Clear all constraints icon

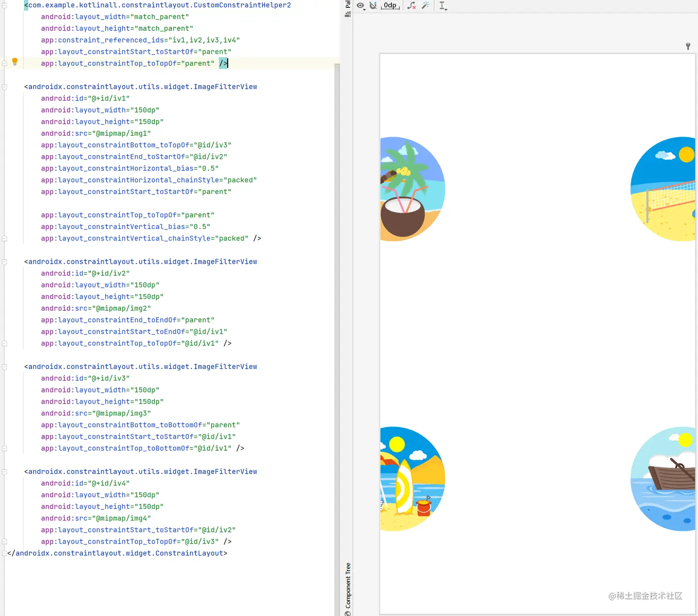click(411, 6)
